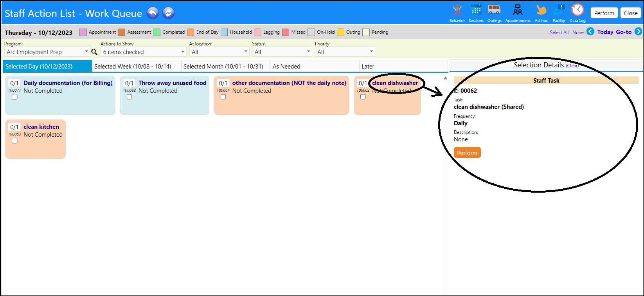The height and width of the screenshot is (296, 644).
Task: Click the Close button
Action: (631, 13)
